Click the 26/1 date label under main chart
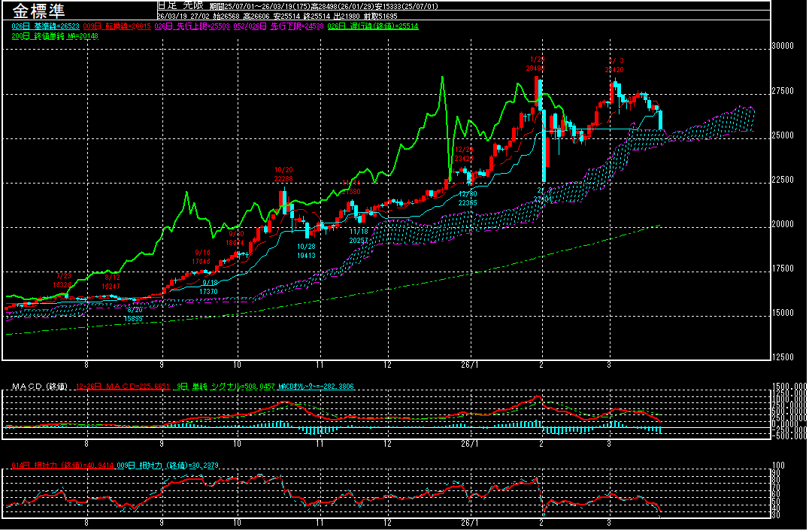 click(468, 364)
